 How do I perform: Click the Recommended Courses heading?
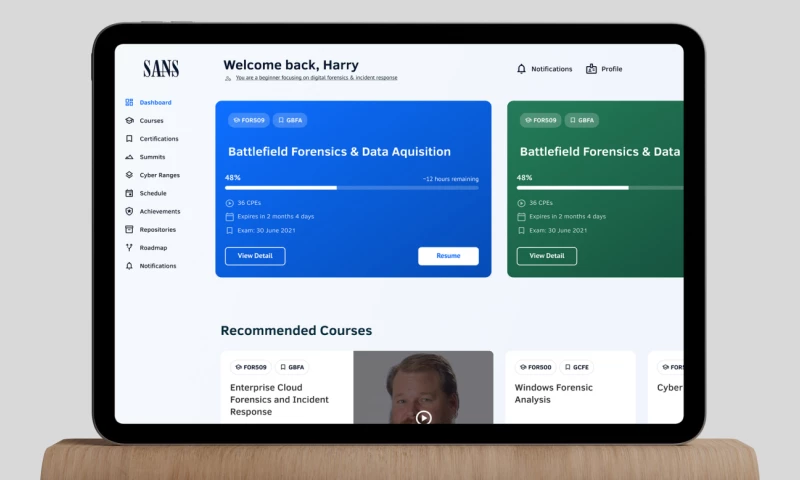296,331
